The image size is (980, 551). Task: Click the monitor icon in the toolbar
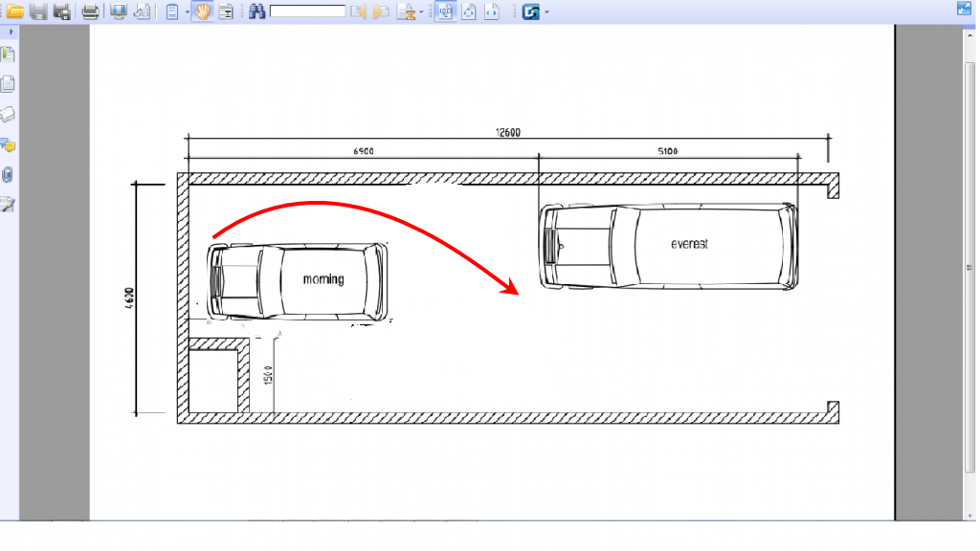[118, 11]
